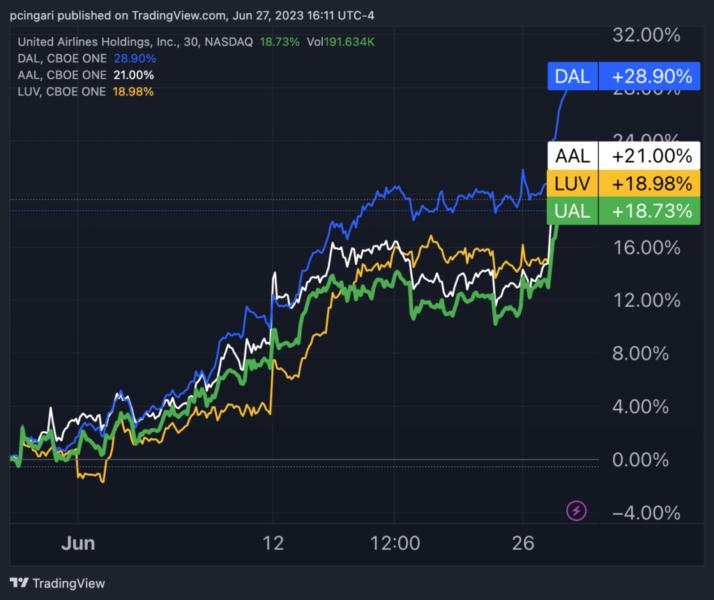
Task: Select the AAL +21.00% price label
Action: click(x=623, y=156)
